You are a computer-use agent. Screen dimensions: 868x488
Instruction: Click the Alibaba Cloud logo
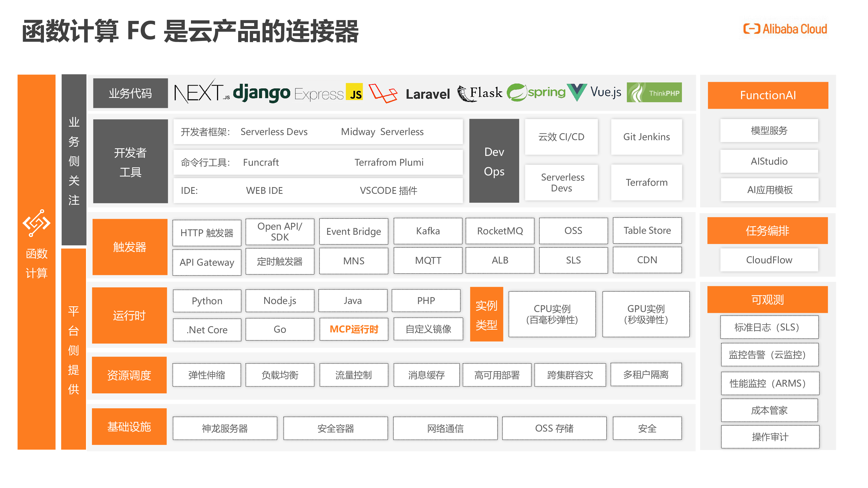click(x=785, y=29)
